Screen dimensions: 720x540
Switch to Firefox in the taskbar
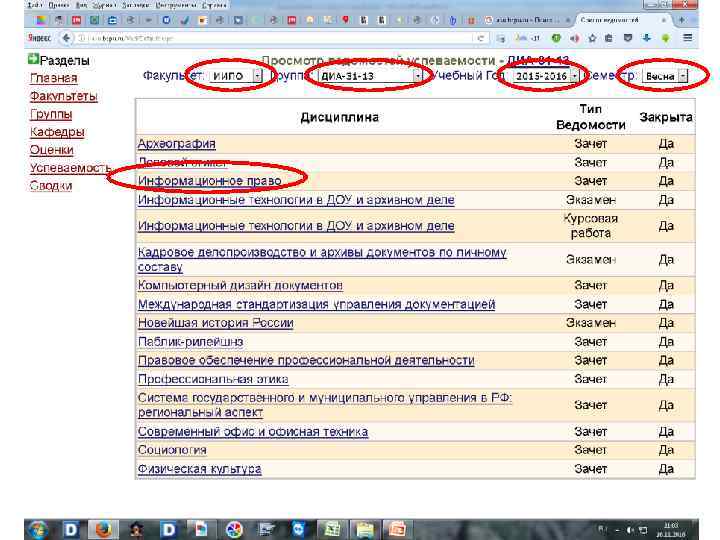coord(103,530)
